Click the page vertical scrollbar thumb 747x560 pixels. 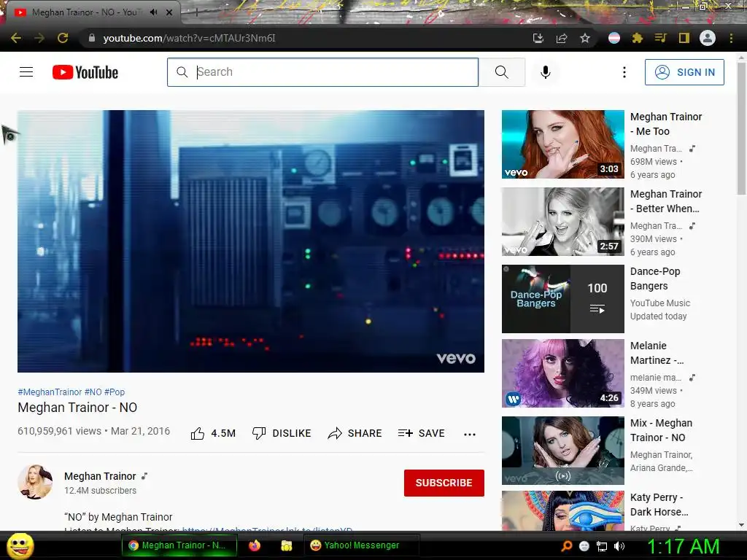(741, 128)
